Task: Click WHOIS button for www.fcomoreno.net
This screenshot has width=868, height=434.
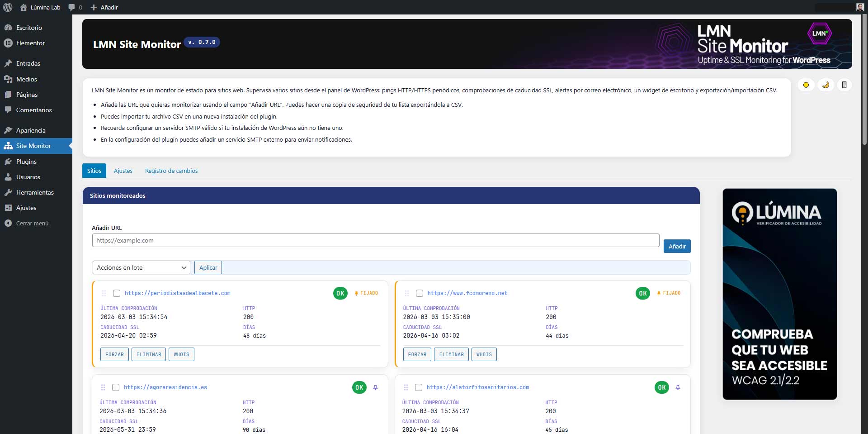Action: 484,354
